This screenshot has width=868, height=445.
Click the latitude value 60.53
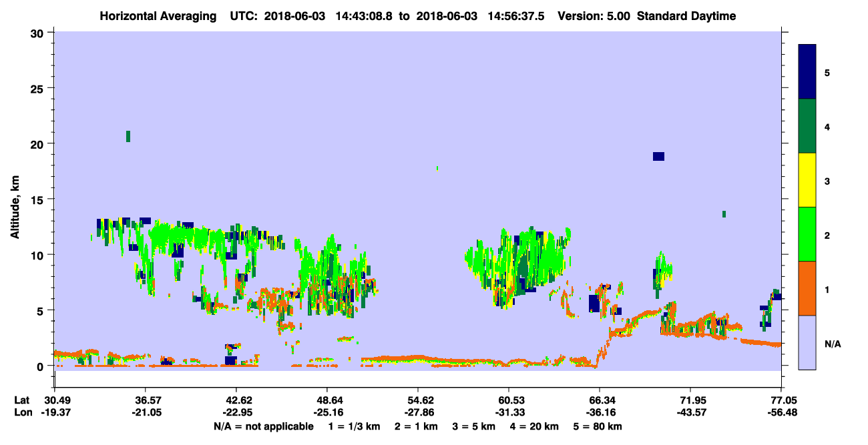tap(508, 400)
